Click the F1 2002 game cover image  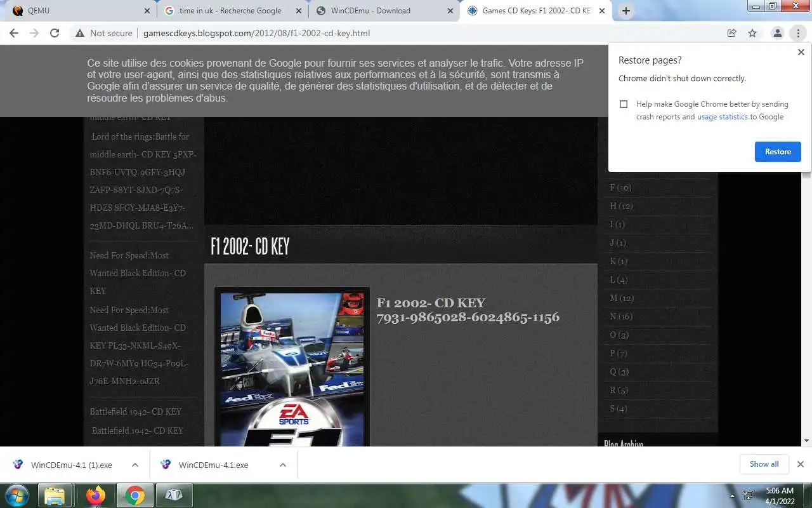click(x=292, y=369)
